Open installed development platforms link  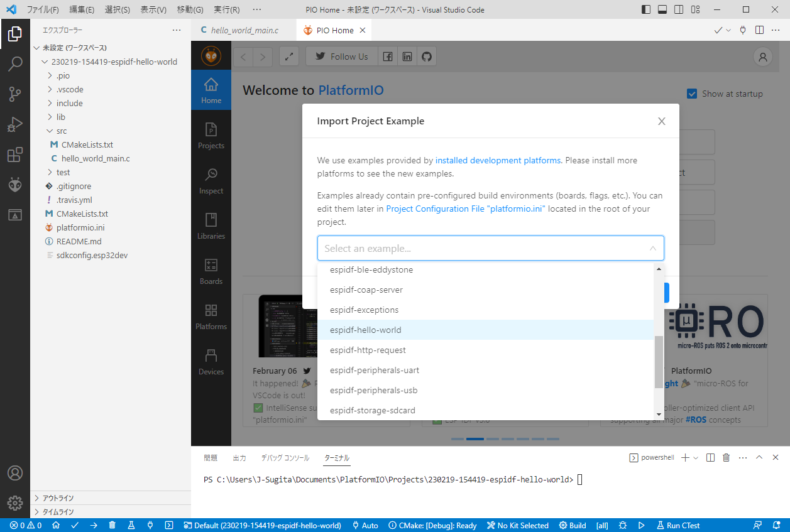click(498, 160)
